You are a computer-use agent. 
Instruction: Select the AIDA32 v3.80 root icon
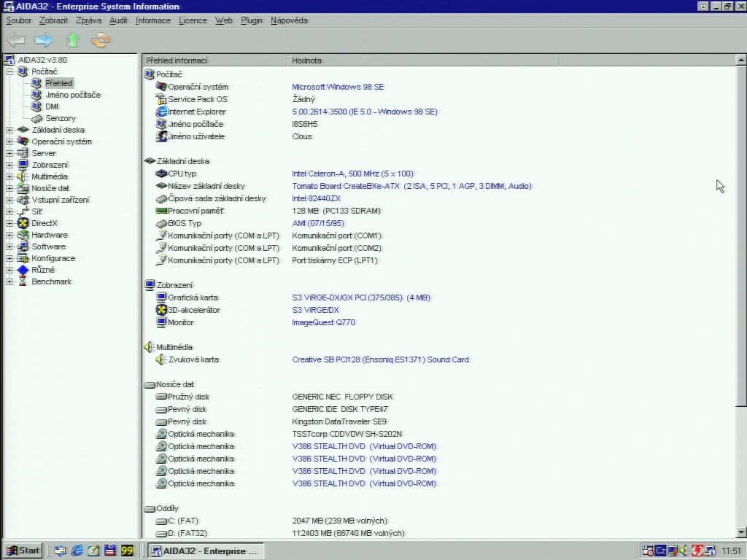click(9, 60)
